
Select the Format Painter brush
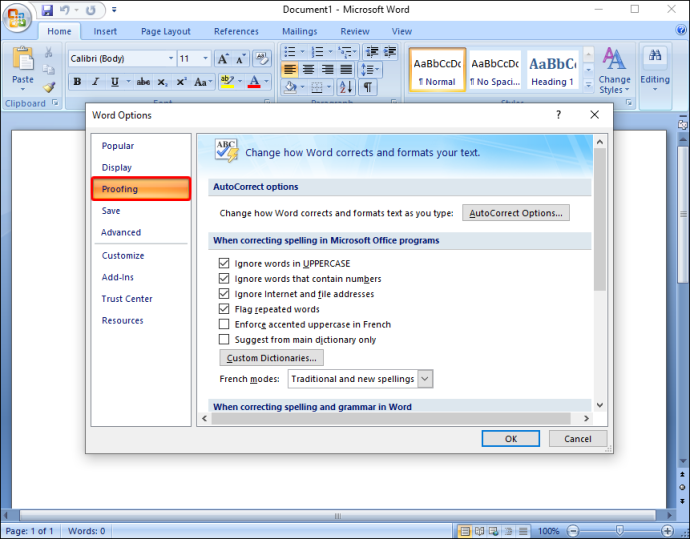pos(49,87)
